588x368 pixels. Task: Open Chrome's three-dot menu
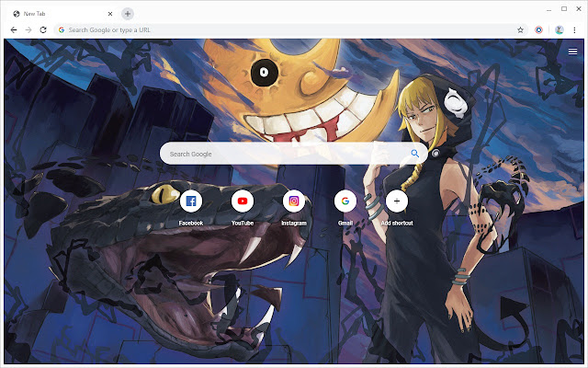pyautogui.click(x=574, y=30)
